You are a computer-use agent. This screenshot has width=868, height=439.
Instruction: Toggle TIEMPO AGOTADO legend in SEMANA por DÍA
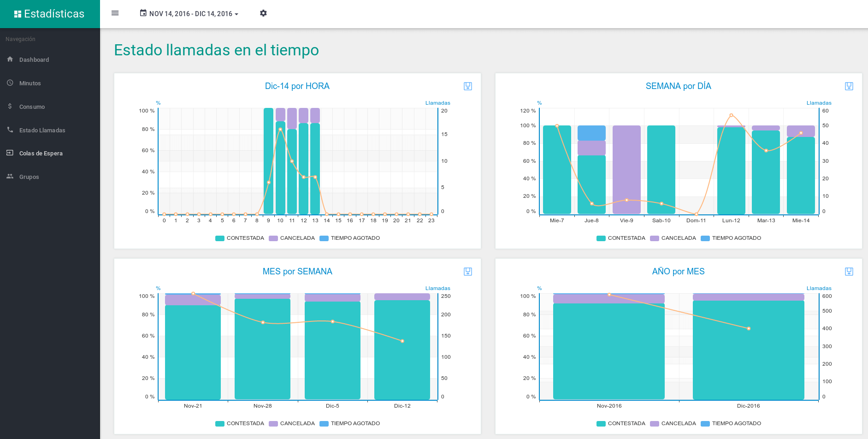click(731, 238)
